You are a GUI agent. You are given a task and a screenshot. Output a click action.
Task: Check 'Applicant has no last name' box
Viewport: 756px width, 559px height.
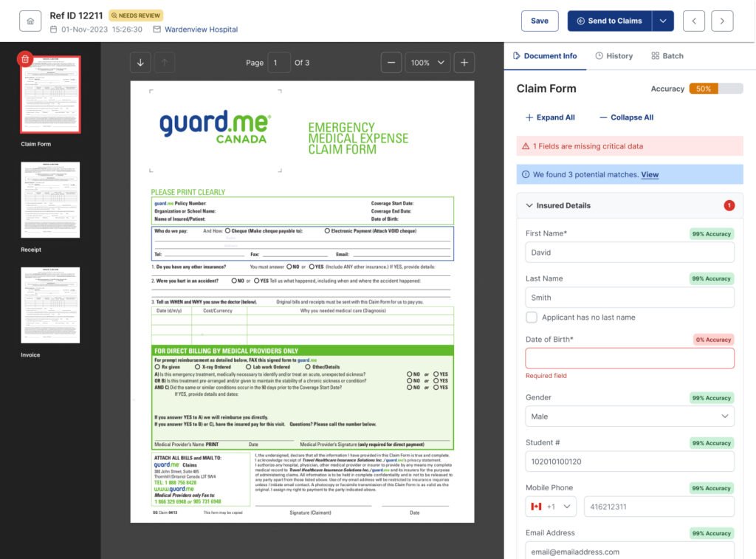click(x=532, y=318)
